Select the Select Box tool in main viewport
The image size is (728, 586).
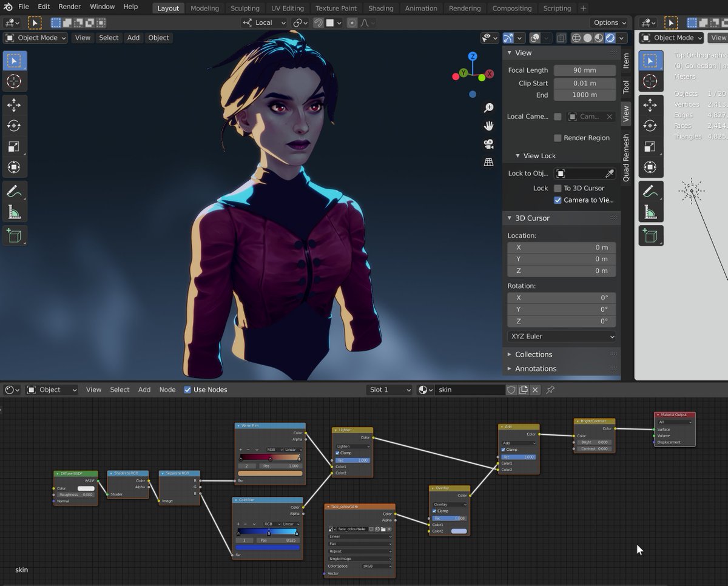tap(14, 61)
